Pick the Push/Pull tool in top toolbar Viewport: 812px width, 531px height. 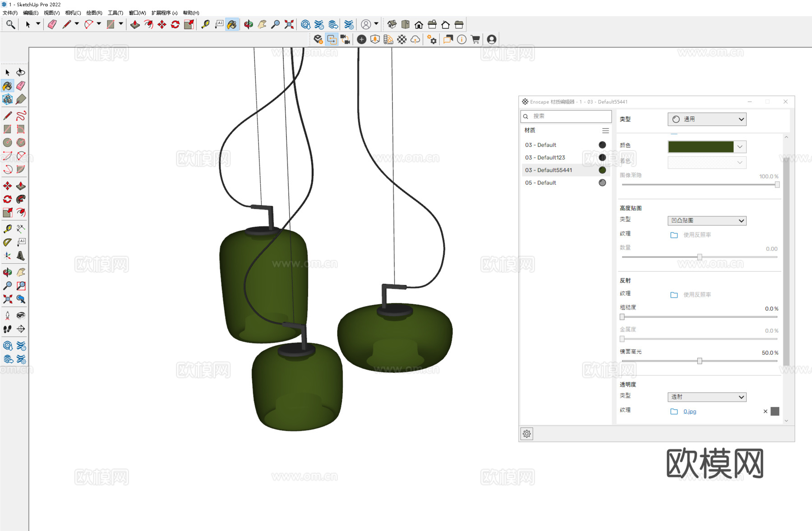coord(135,24)
